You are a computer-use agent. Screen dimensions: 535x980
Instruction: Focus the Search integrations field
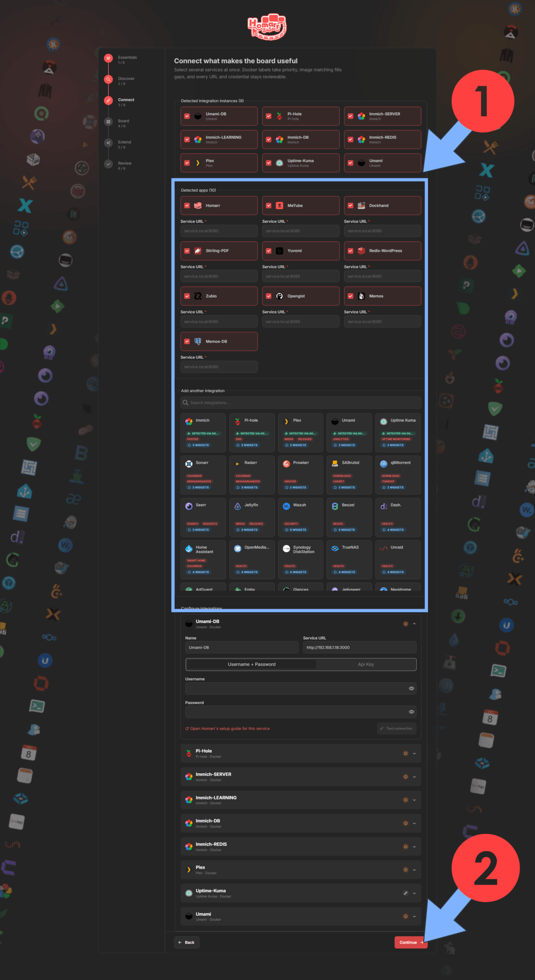[301, 403]
